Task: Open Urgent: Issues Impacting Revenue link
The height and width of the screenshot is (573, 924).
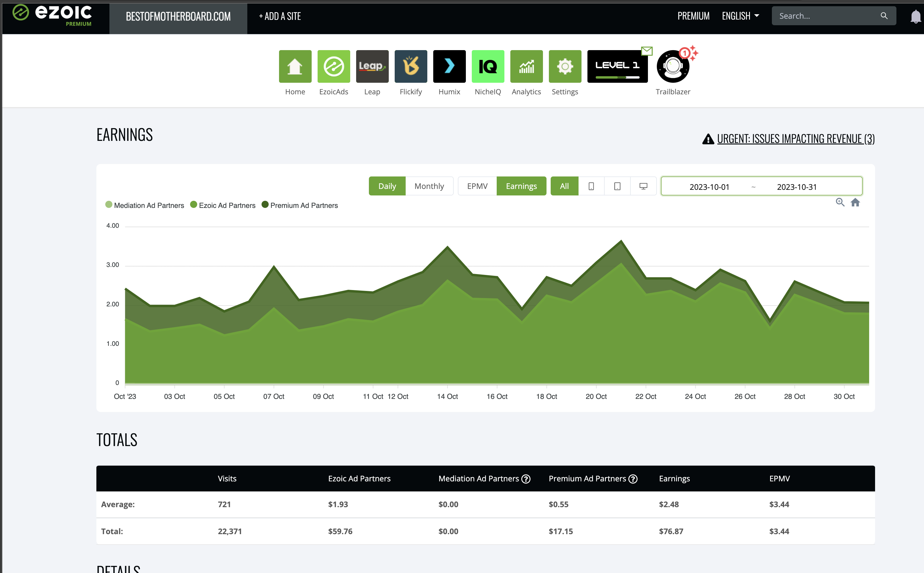Action: coord(796,139)
